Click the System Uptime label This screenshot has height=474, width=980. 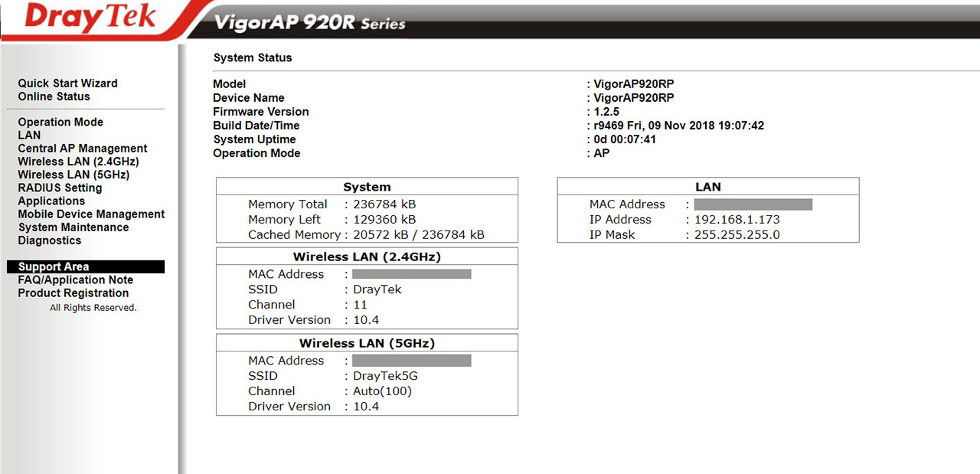[255, 139]
